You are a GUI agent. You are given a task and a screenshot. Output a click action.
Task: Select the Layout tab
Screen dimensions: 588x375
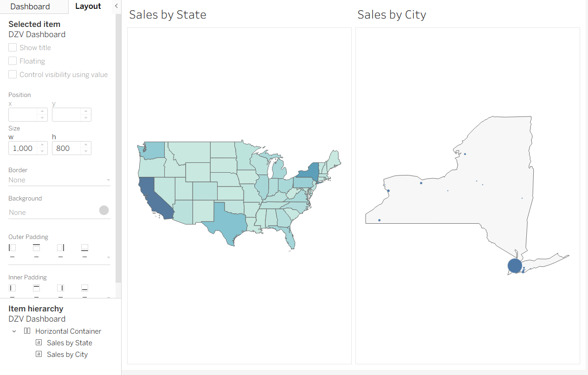click(88, 6)
